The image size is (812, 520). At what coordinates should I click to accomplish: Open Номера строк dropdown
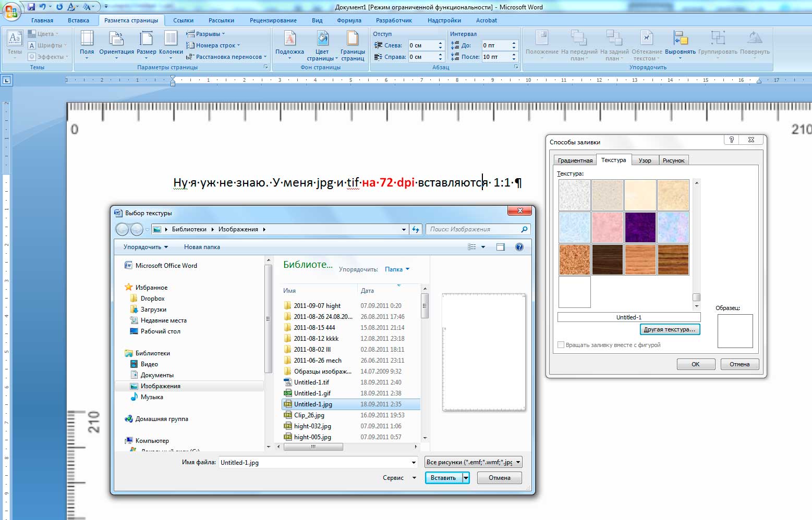(214, 45)
